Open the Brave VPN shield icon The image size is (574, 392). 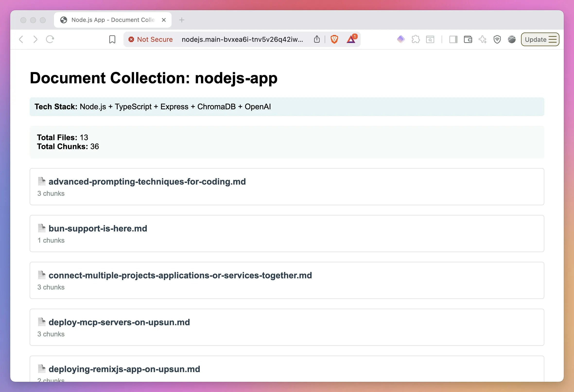tap(497, 39)
